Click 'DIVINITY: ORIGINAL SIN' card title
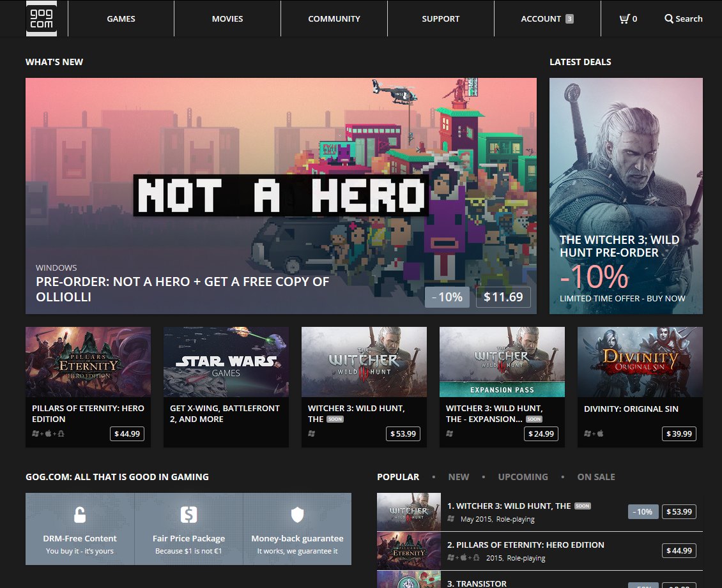722x588 pixels. (x=631, y=409)
